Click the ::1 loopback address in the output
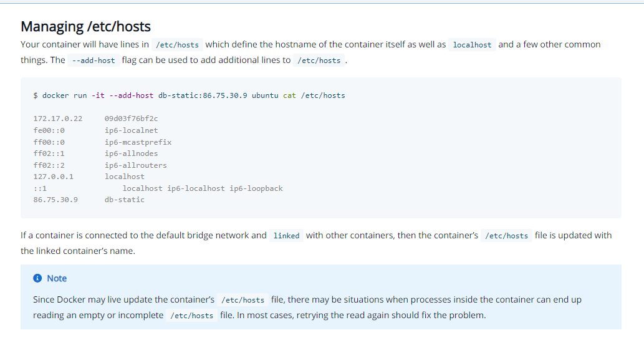Viewport: 644px width, 345px height. pyautogui.click(x=40, y=188)
